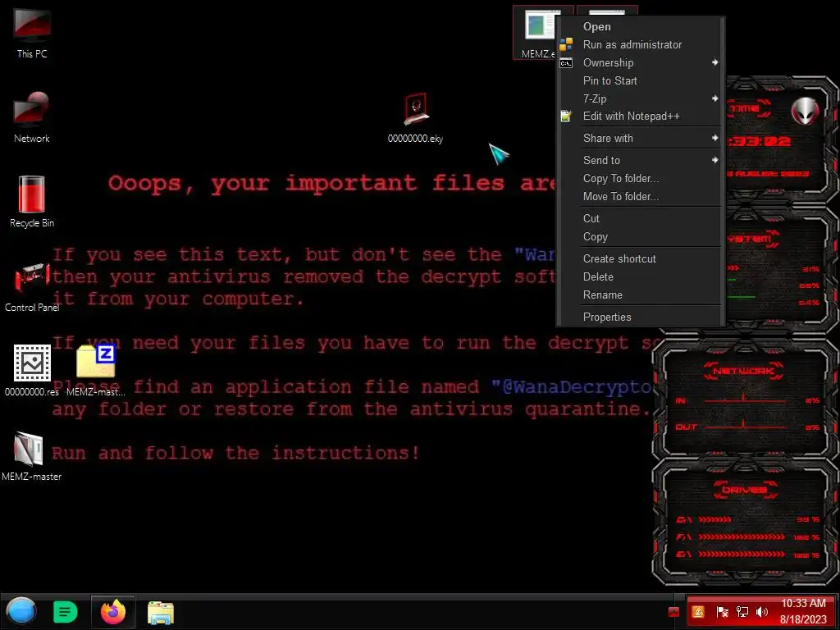The image size is (840, 630).
Task: Click the Java tray icon
Action: pos(698,611)
